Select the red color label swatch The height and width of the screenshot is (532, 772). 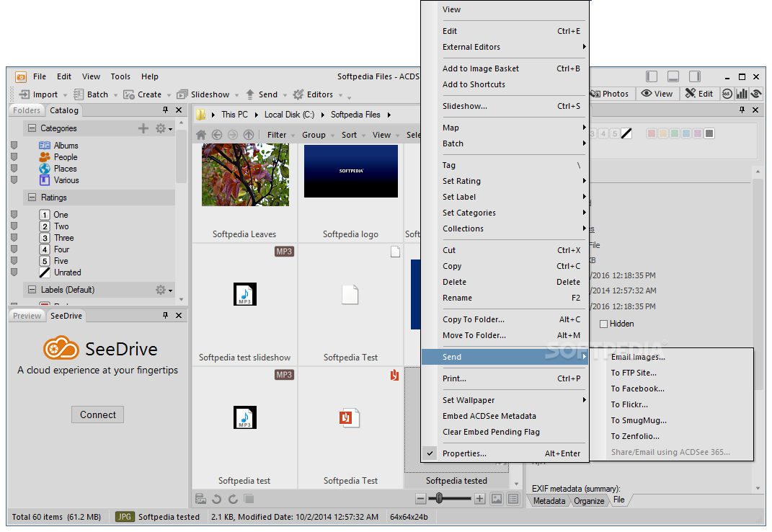coord(652,133)
